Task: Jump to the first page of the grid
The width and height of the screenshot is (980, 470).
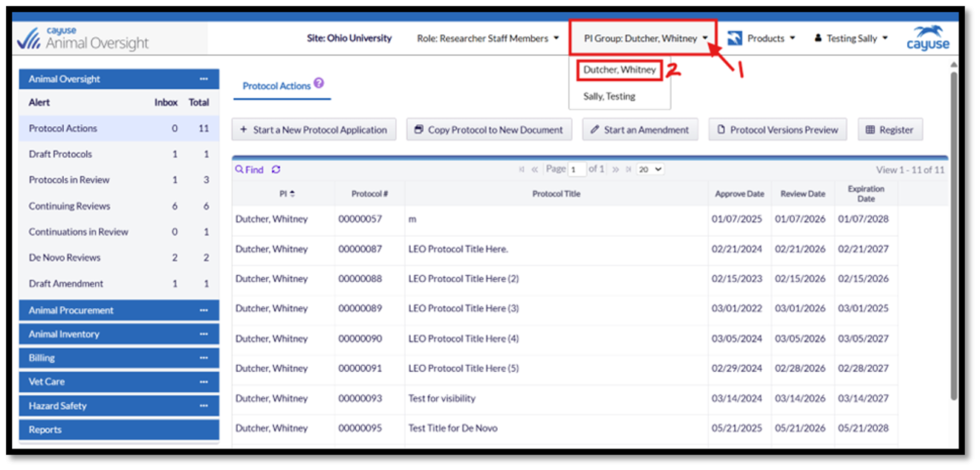Action: click(x=522, y=169)
